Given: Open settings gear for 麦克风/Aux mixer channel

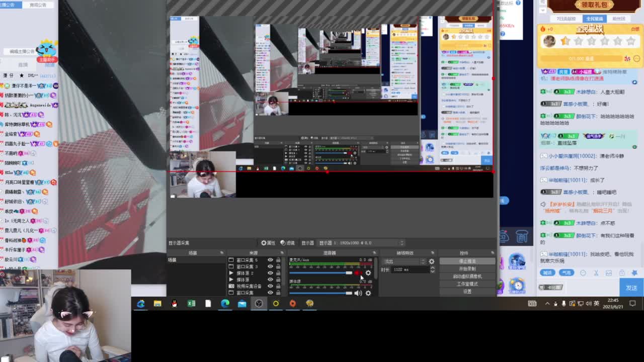Looking at the screenshot, I should tap(368, 273).
